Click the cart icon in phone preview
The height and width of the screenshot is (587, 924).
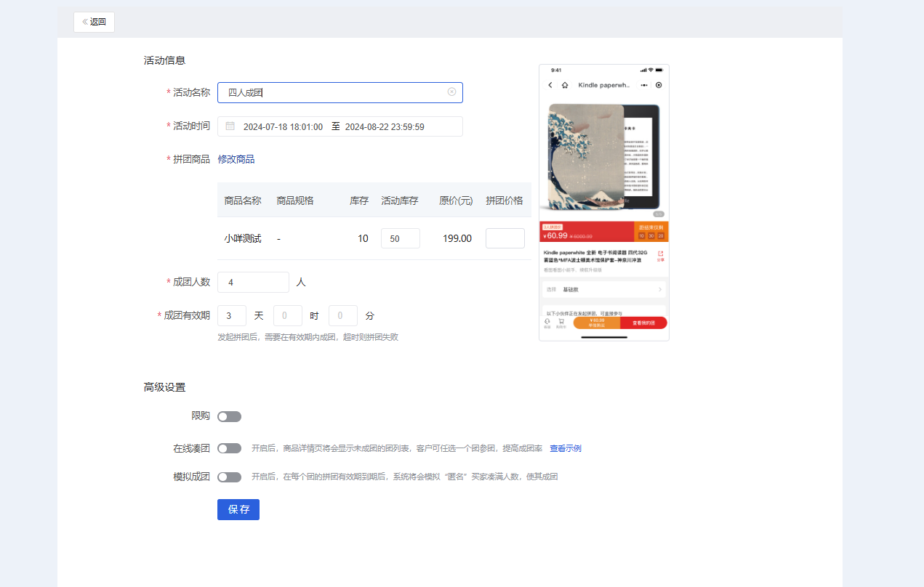[561, 323]
